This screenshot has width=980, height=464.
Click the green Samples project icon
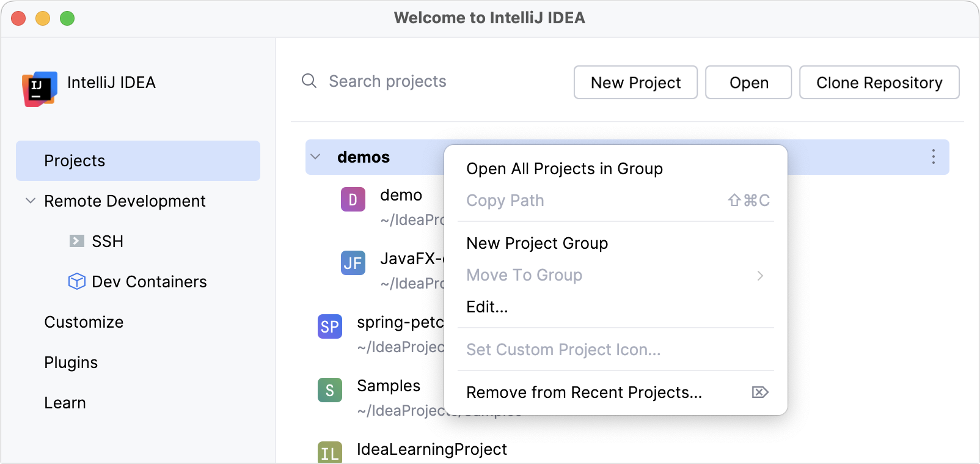tap(329, 390)
